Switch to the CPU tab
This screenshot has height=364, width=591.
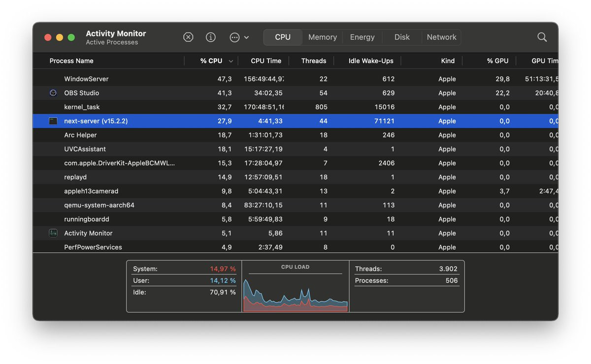tap(283, 37)
